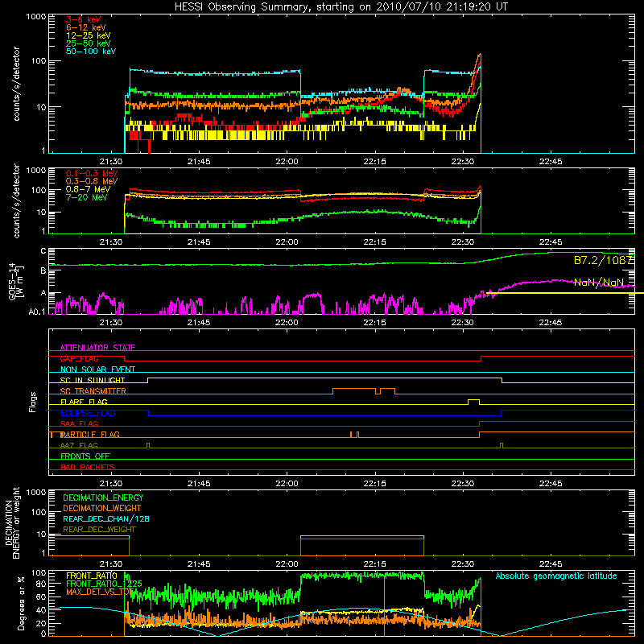Select the GAP_FLAG label

point(79,358)
